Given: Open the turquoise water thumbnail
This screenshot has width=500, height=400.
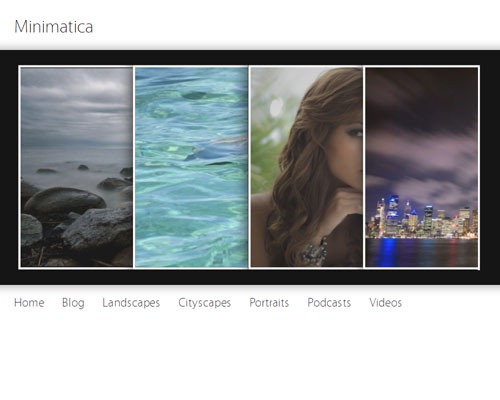Looking at the screenshot, I should point(191,167).
